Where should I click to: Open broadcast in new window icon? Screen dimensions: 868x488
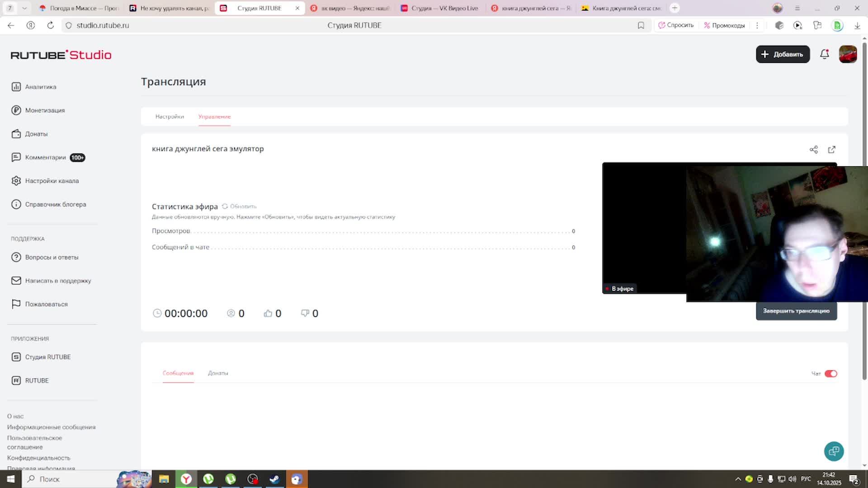[831, 150]
